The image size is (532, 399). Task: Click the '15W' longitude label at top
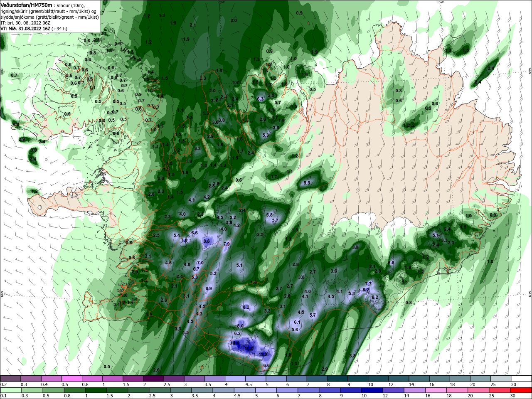440,2
